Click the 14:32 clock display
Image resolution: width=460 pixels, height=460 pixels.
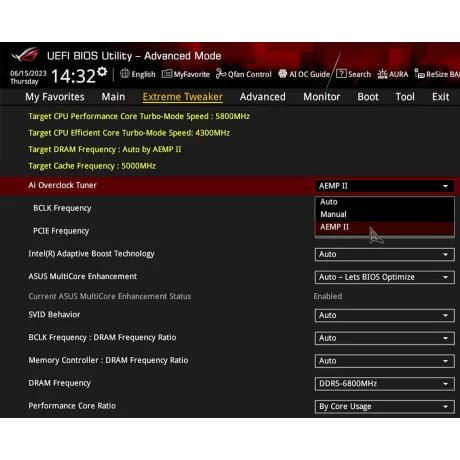point(73,76)
